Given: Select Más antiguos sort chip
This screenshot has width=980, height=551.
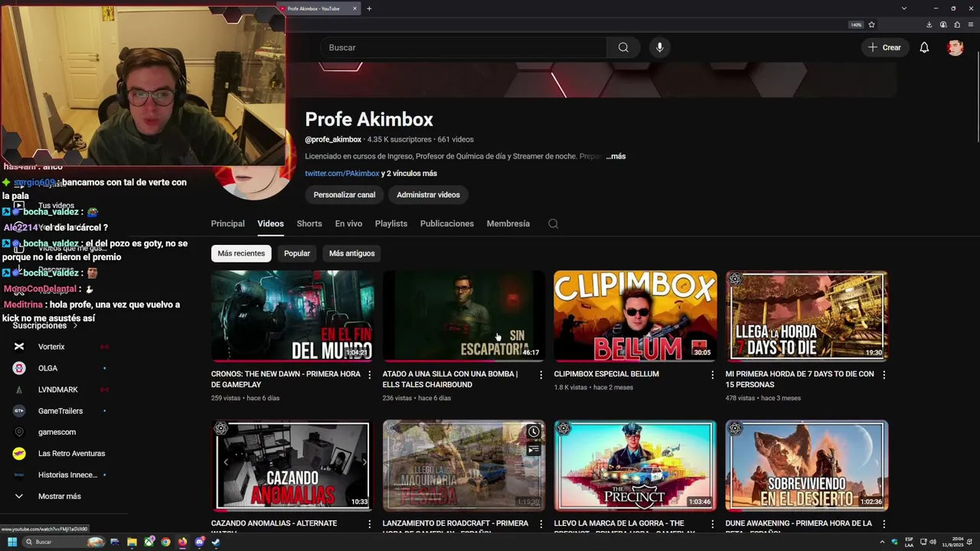Looking at the screenshot, I should 352,253.
